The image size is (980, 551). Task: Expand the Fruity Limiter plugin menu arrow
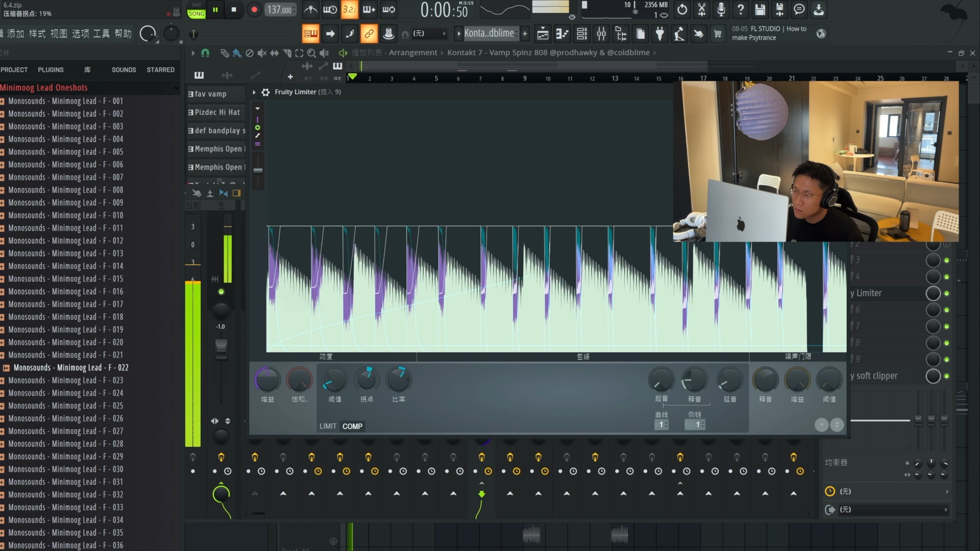point(254,92)
